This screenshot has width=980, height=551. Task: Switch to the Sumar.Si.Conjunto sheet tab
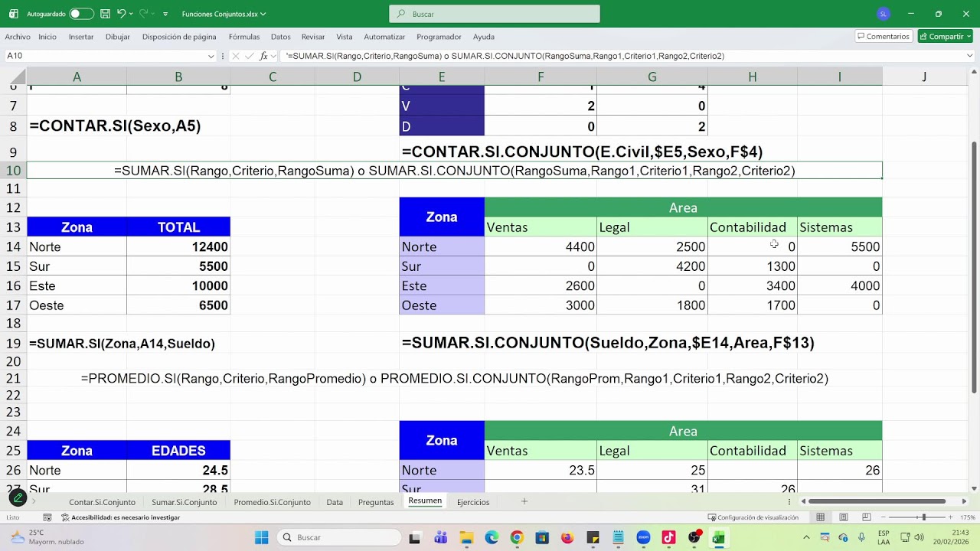[x=184, y=502]
